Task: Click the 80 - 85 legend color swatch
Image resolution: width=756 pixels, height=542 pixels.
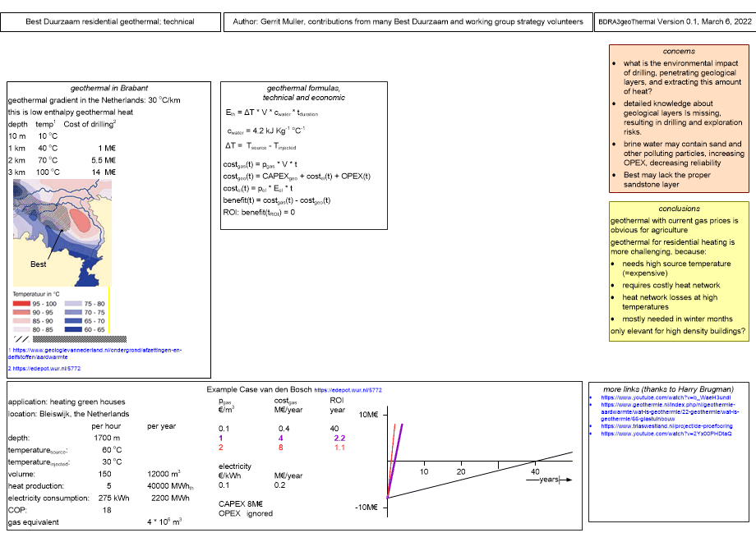Action: (21, 329)
